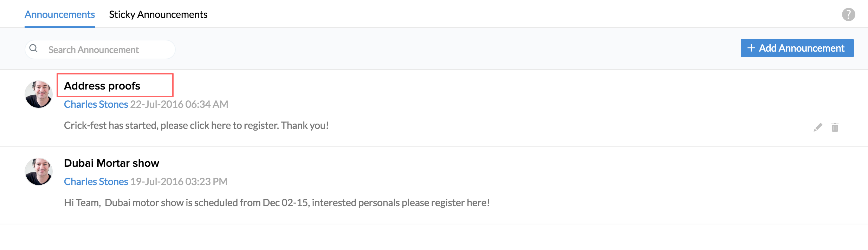
Task: Click the 19-Jul-2016 03:23 PM timestamp
Action: click(x=179, y=182)
